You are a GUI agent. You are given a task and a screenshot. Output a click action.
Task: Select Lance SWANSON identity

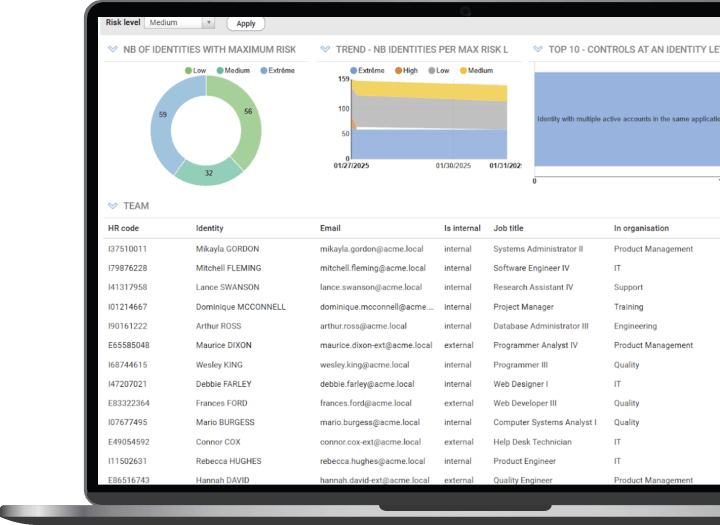click(227, 288)
